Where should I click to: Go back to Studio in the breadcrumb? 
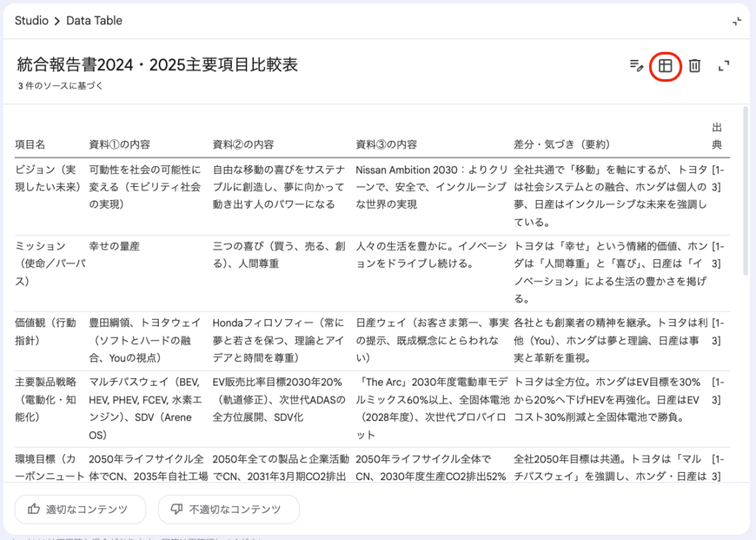coord(30,21)
